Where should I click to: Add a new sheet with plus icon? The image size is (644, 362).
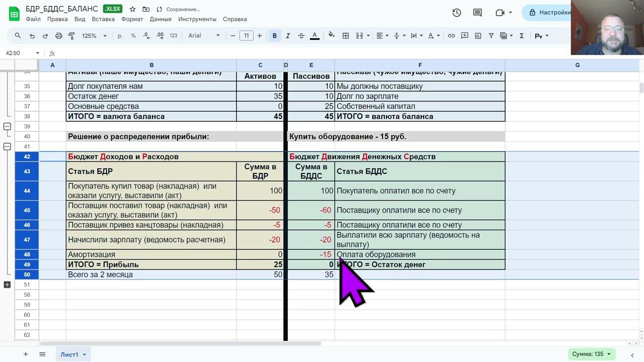[26, 354]
